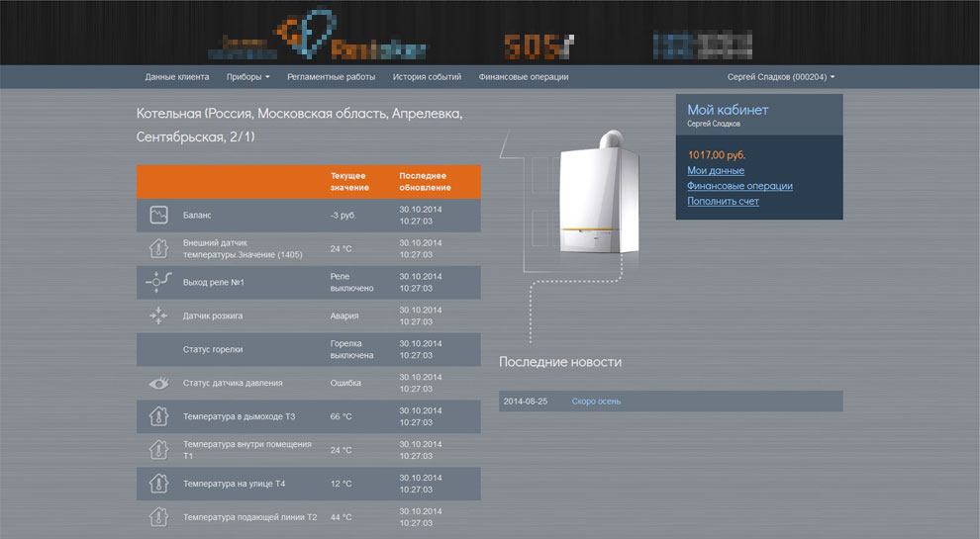
Task: Click the flue temperature T3 icon
Action: (158, 416)
